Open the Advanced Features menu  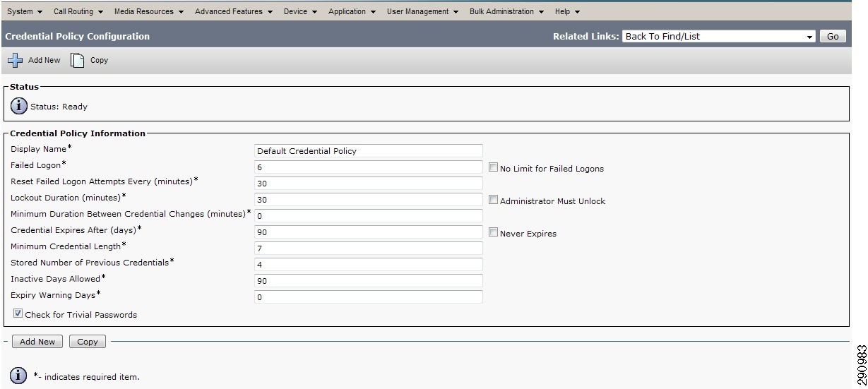click(234, 11)
